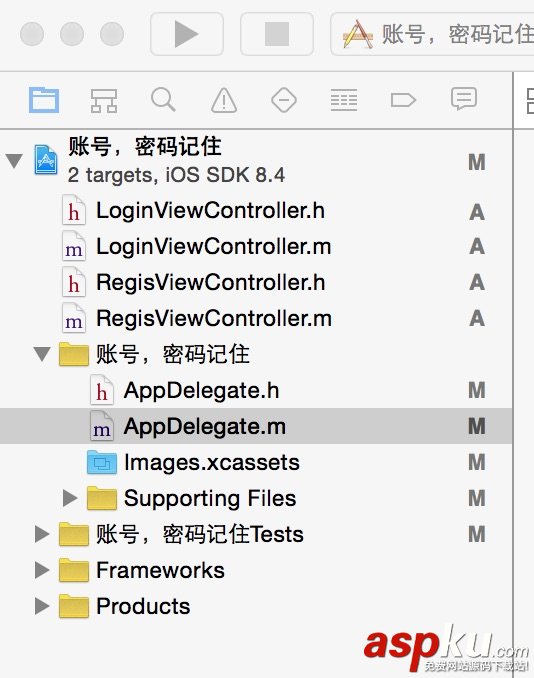The height and width of the screenshot is (678, 534).
Task: Open the Debug navigator lines icon
Action: tap(344, 100)
